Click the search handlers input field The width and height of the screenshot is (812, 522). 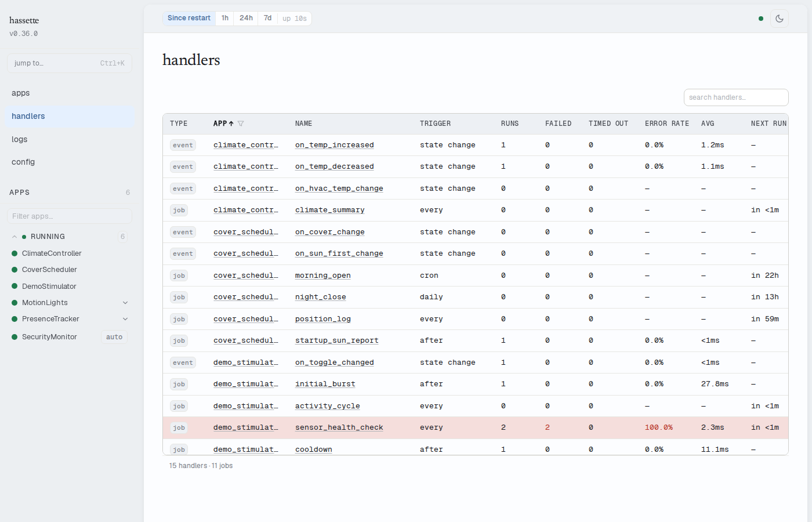click(x=736, y=97)
